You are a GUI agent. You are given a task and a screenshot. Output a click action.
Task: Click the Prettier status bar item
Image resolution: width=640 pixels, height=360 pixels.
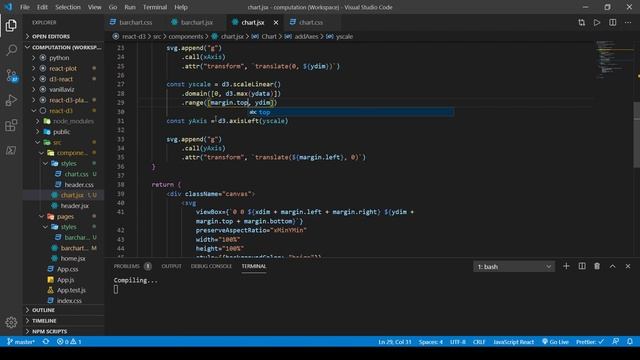tap(590, 342)
